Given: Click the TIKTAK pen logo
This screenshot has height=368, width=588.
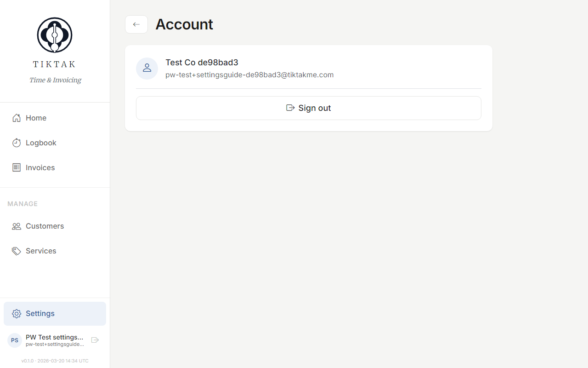Looking at the screenshot, I should click(54, 34).
